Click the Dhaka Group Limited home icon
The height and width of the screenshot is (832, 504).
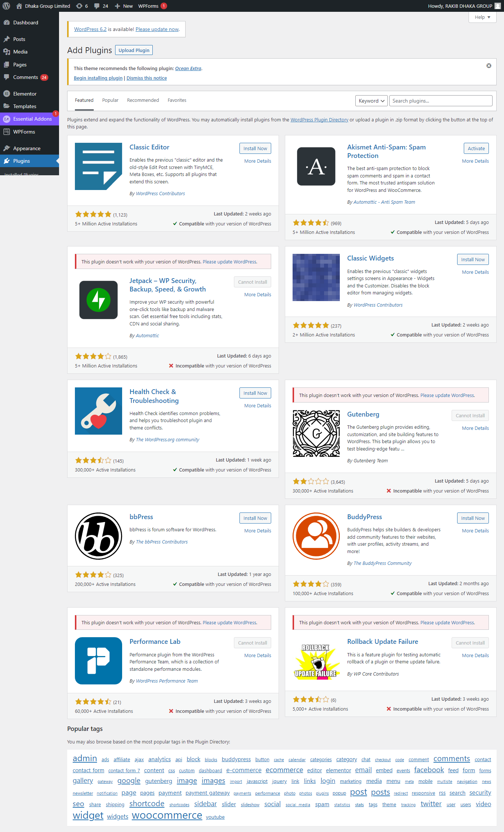[19, 6]
